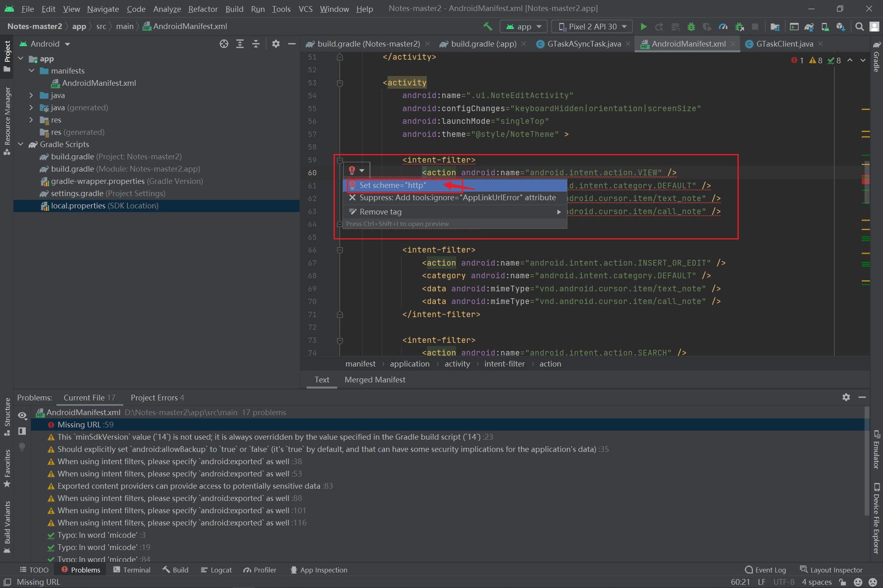
Task: Hide the Problems panel with the minus icon
Action: [862, 397]
